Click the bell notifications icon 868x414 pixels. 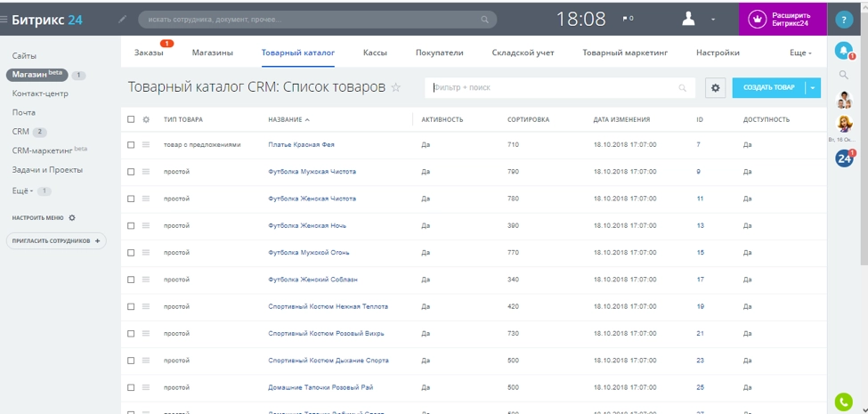coord(844,50)
